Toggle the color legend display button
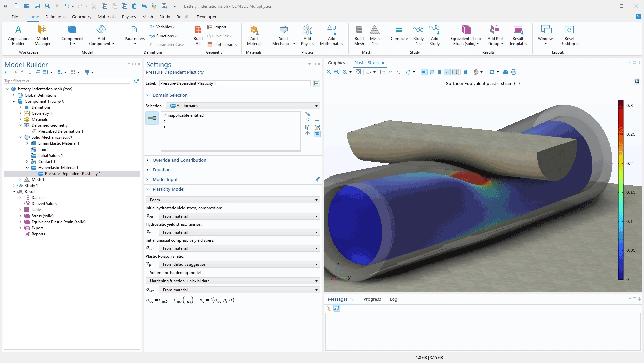 [455, 72]
